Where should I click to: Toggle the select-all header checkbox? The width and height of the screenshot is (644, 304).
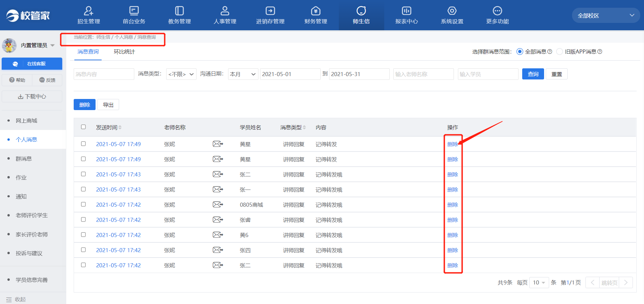click(x=83, y=127)
